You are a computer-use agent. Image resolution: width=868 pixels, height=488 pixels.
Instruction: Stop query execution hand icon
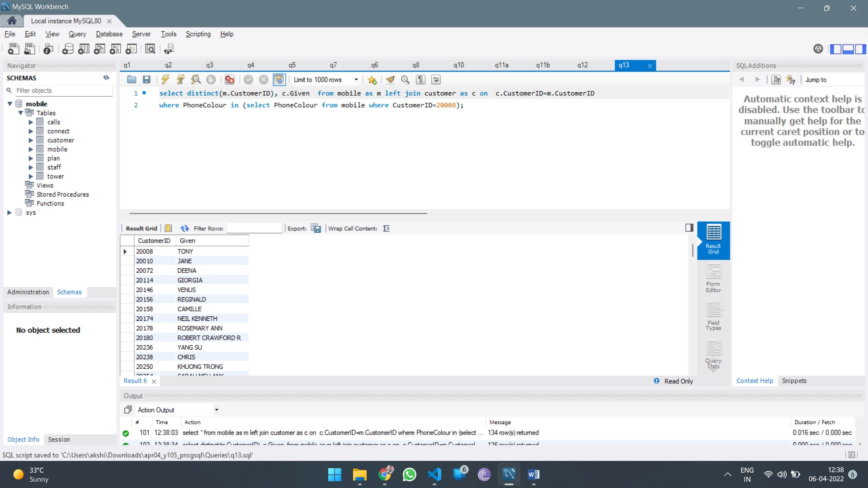[211, 80]
